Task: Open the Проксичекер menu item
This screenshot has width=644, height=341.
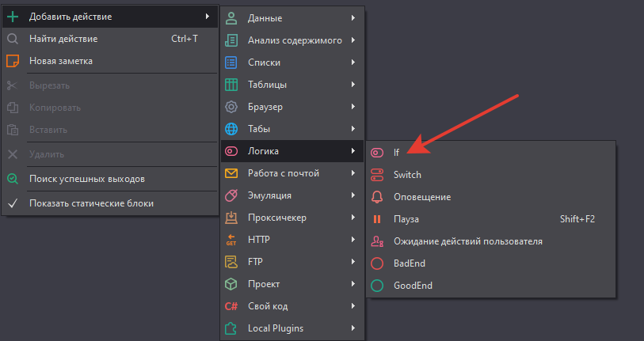Action: coord(276,217)
